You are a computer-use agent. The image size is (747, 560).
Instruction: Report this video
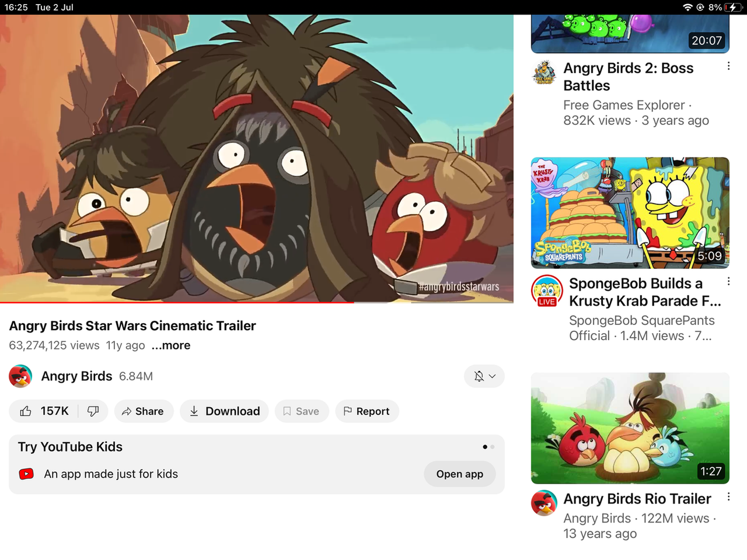pyautogui.click(x=367, y=411)
